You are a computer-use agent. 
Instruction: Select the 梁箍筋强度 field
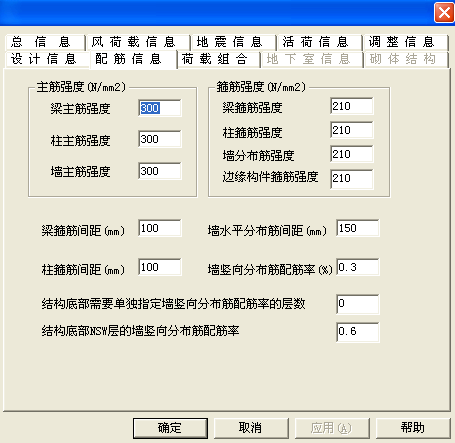(x=352, y=106)
